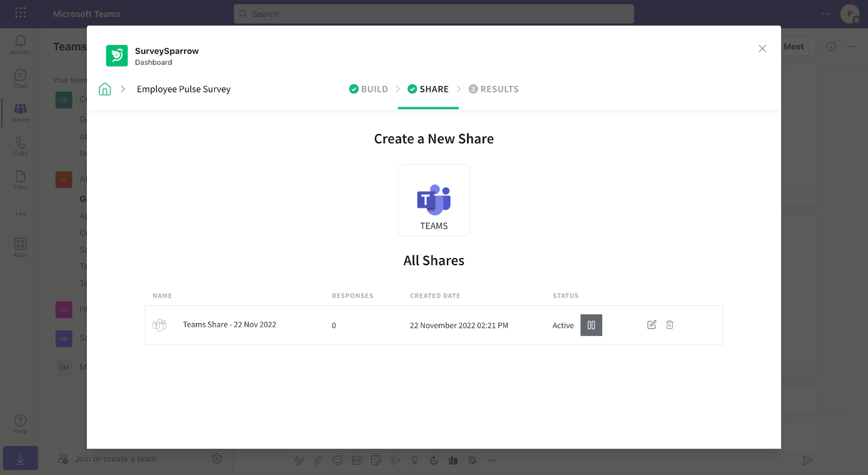Image resolution: width=868 pixels, height=475 pixels.
Task: Open channel info icon in Teams
Action: pos(831,47)
